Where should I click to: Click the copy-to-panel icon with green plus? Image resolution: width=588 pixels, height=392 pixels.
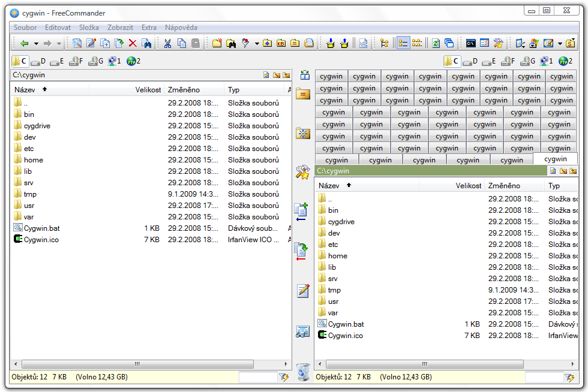point(301,212)
